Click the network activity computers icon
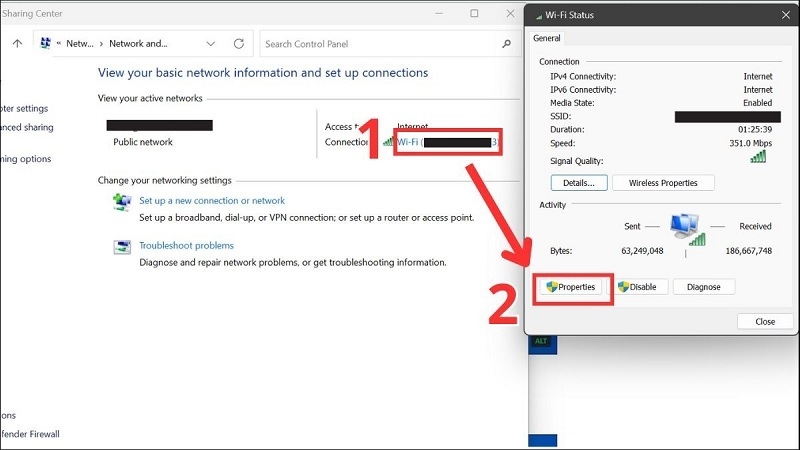Image resolution: width=800 pixels, height=450 pixels. pos(687,229)
